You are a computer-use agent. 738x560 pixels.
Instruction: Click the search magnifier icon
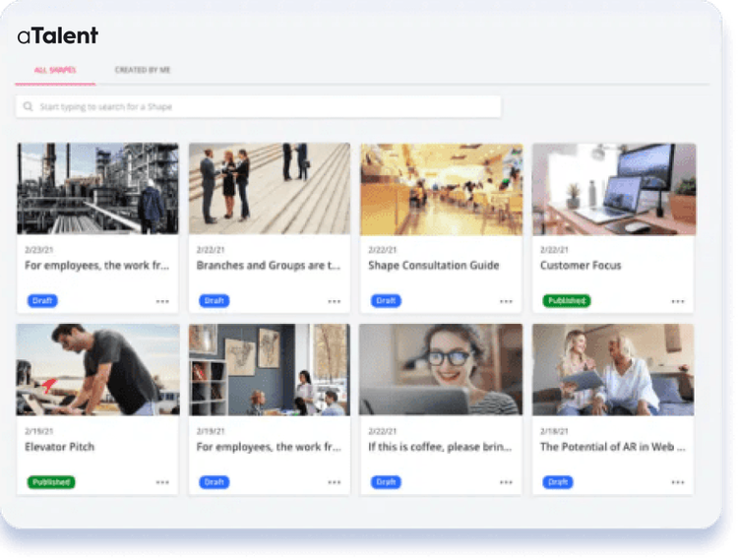click(29, 106)
